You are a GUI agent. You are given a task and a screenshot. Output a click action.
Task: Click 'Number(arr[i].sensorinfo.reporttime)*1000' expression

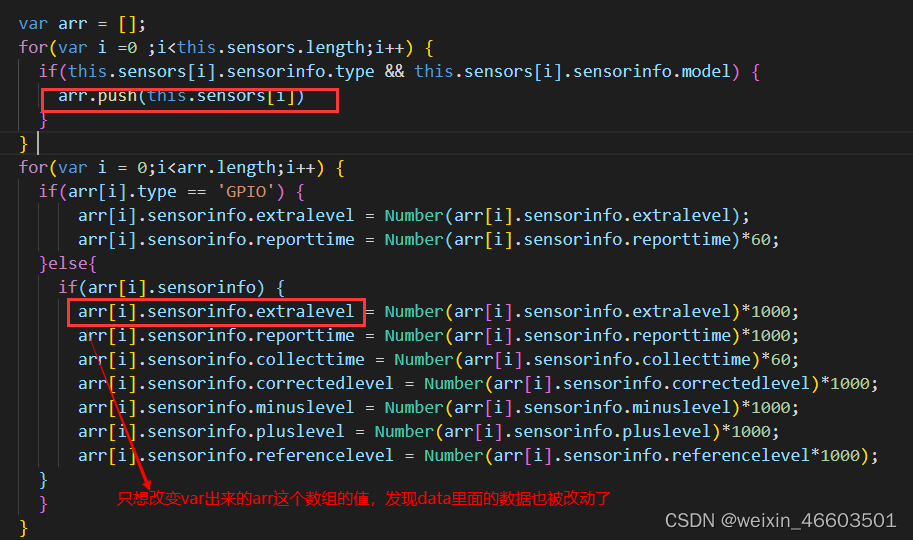pyautogui.click(x=587, y=336)
